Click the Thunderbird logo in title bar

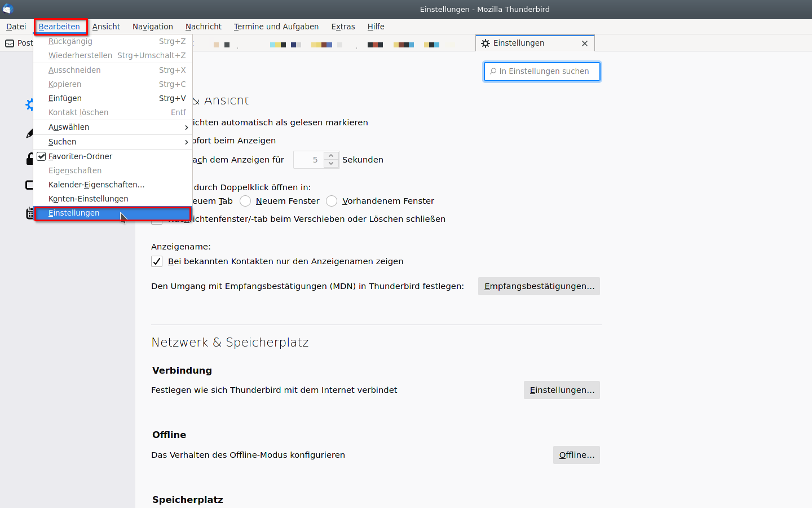tap(8, 9)
